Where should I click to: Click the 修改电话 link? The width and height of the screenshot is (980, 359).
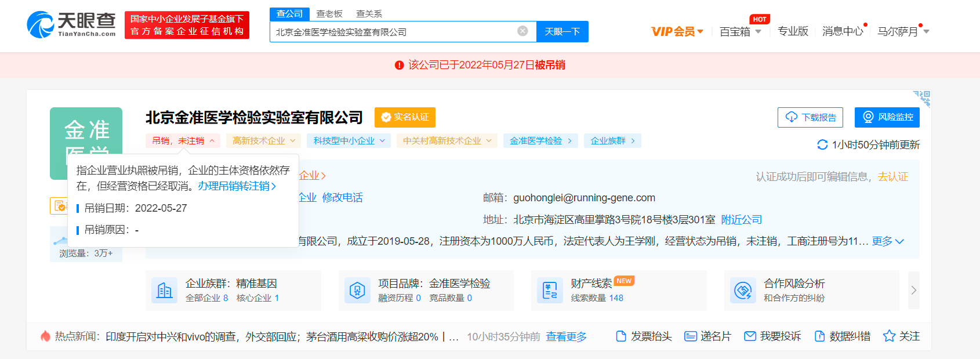(342, 198)
